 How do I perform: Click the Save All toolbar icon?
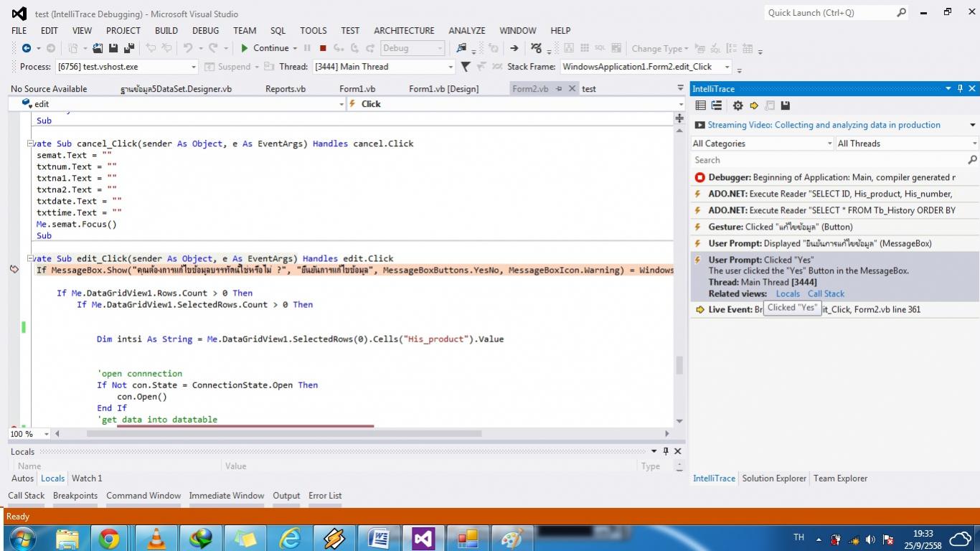pos(129,48)
